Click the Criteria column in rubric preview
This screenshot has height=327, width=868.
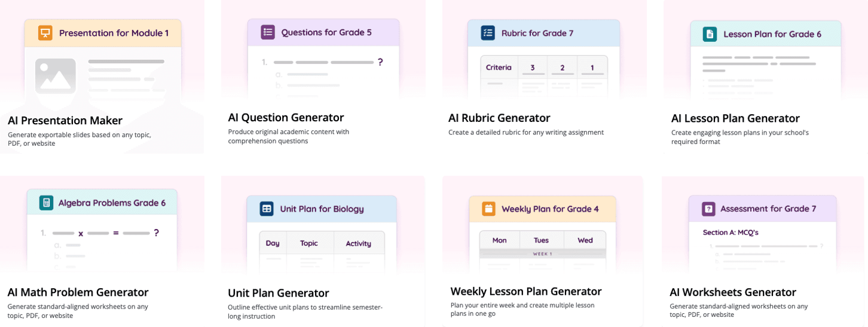pyautogui.click(x=499, y=68)
